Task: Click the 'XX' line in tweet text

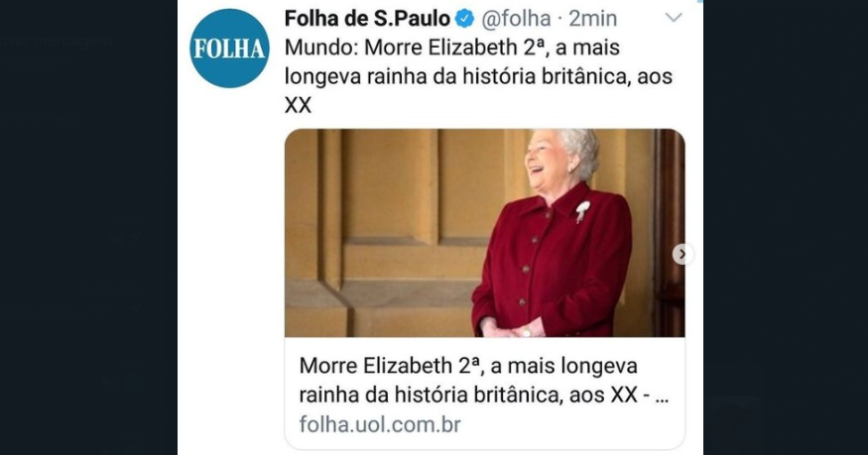Action: point(298,105)
